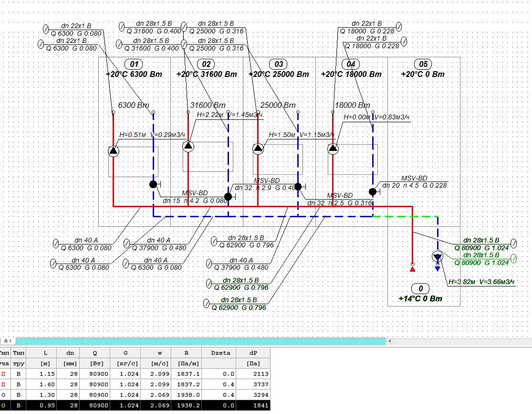Click the pump symbol in room 03
The width and height of the screenshot is (532, 414).
pos(258,148)
